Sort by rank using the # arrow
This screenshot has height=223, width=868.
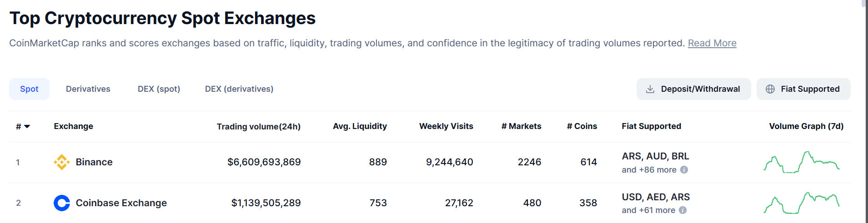[27, 127]
